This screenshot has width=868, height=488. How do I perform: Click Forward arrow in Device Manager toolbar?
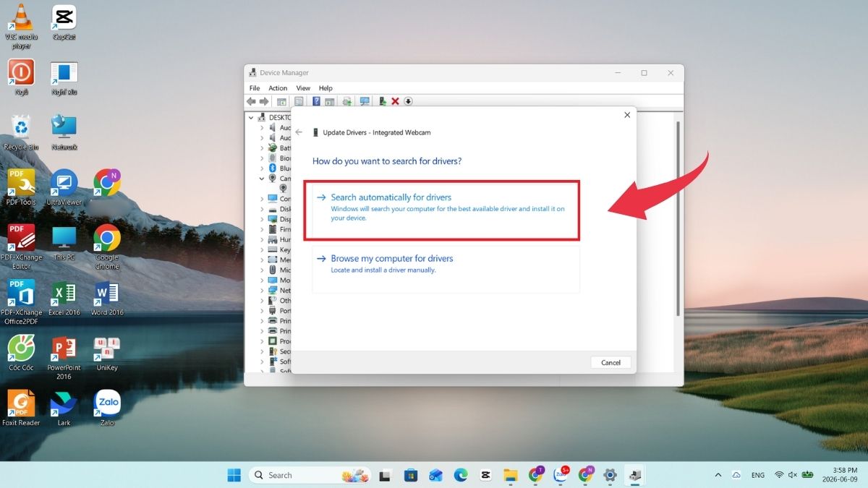point(264,101)
